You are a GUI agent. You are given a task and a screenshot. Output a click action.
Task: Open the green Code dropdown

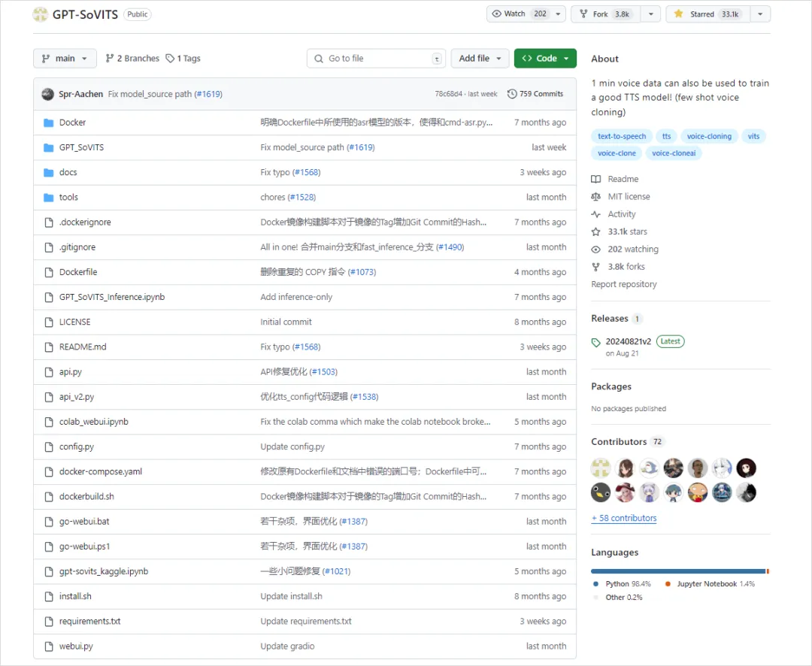545,59
